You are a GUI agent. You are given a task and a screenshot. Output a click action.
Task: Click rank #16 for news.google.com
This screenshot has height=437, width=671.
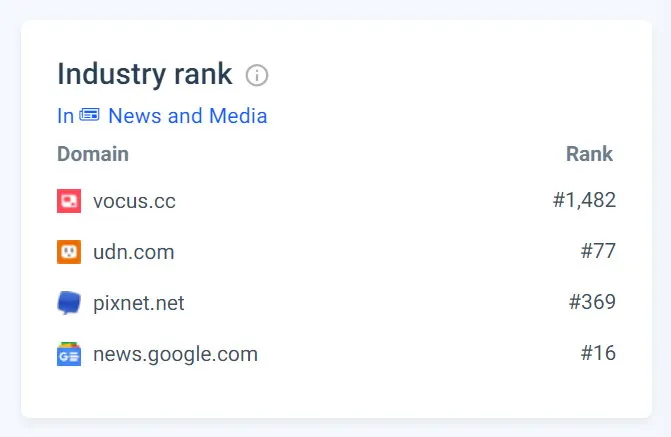(598, 354)
